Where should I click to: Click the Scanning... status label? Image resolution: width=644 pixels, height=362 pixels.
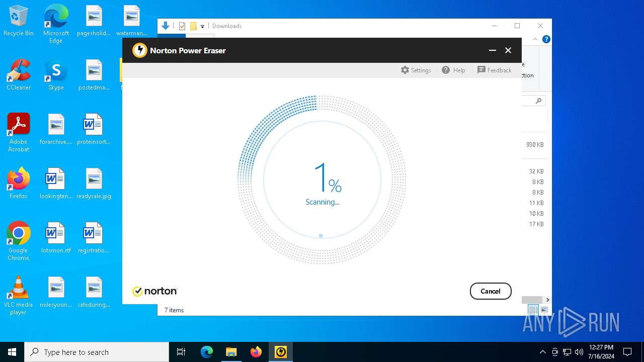323,202
